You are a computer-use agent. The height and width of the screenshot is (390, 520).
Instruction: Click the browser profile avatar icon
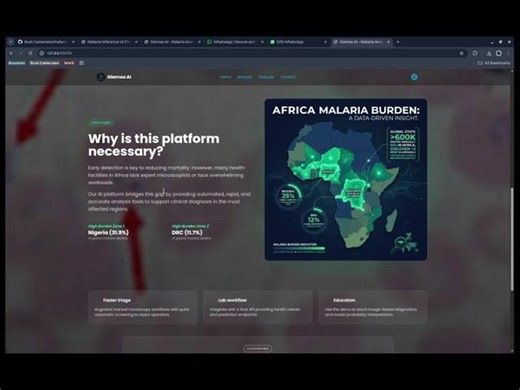point(499,53)
